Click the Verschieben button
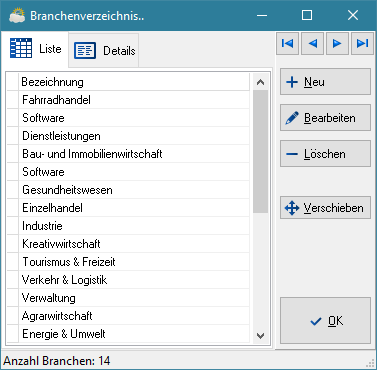Image resolution: width=377 pixels, height=370 pixels. (325, 208)
